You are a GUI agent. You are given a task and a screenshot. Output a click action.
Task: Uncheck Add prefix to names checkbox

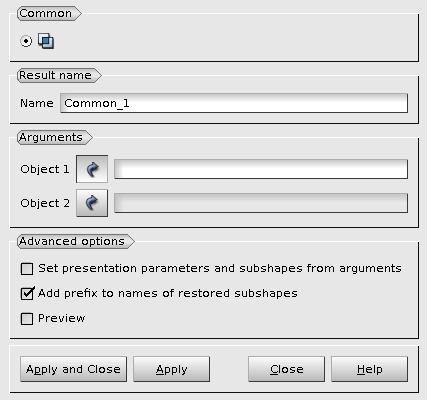pos(27,293)
